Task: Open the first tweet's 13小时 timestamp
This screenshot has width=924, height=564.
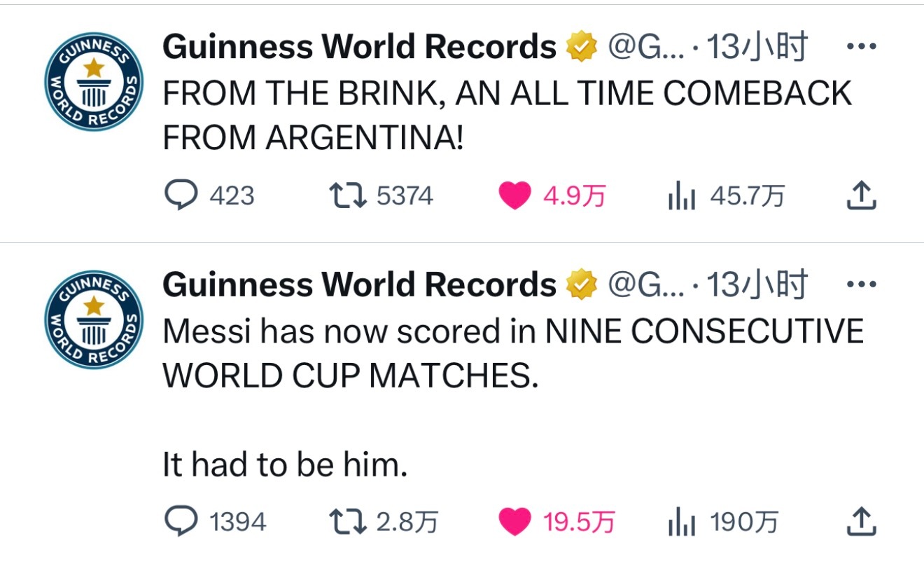Action: click(x=756, y=47)
